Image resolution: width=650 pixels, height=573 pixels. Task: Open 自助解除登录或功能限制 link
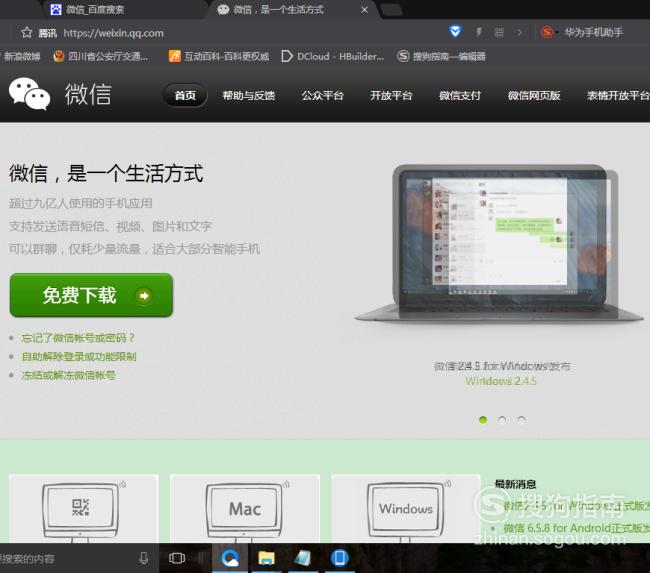(79, 357)
